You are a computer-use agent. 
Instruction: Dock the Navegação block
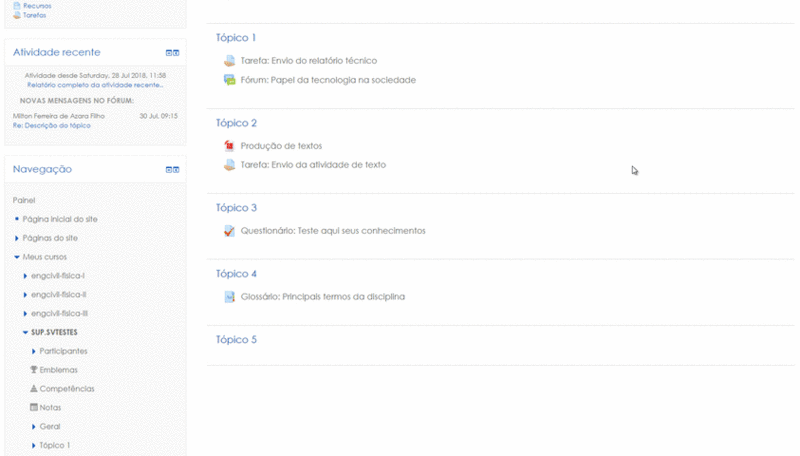coord(176,169)
